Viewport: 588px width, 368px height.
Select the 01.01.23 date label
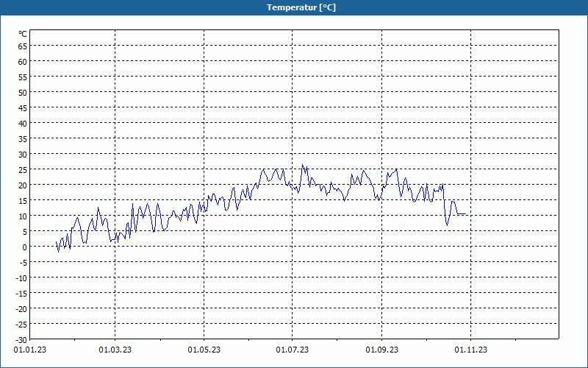[x=26, y=350]
